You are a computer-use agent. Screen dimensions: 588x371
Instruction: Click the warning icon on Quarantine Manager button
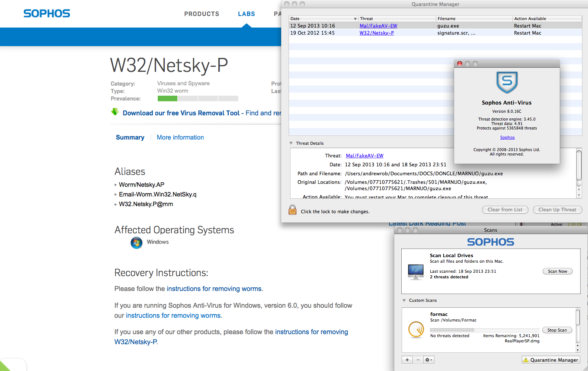tap(526, 360)
